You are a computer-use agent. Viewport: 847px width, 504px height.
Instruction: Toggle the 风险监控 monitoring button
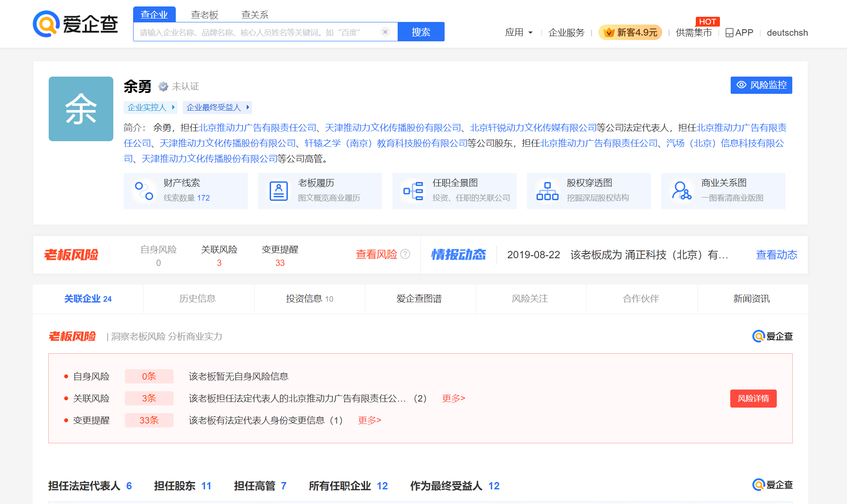[x=761, y=85]
